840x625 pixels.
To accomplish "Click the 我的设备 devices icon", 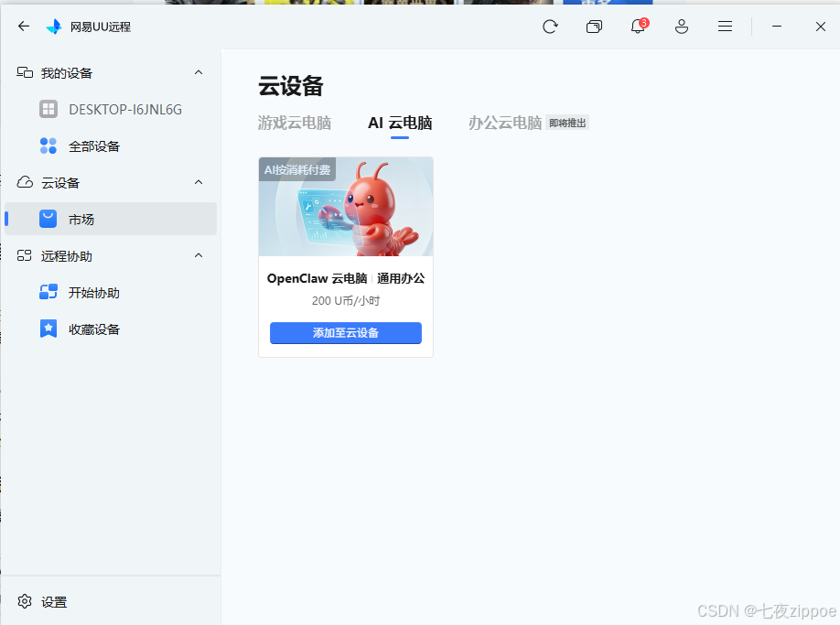I will (25, 72).
